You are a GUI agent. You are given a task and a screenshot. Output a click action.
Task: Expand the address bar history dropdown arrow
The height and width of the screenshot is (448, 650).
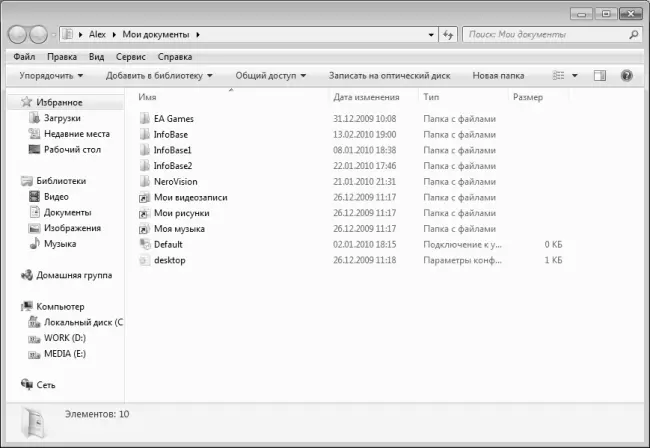pos(431,35)
